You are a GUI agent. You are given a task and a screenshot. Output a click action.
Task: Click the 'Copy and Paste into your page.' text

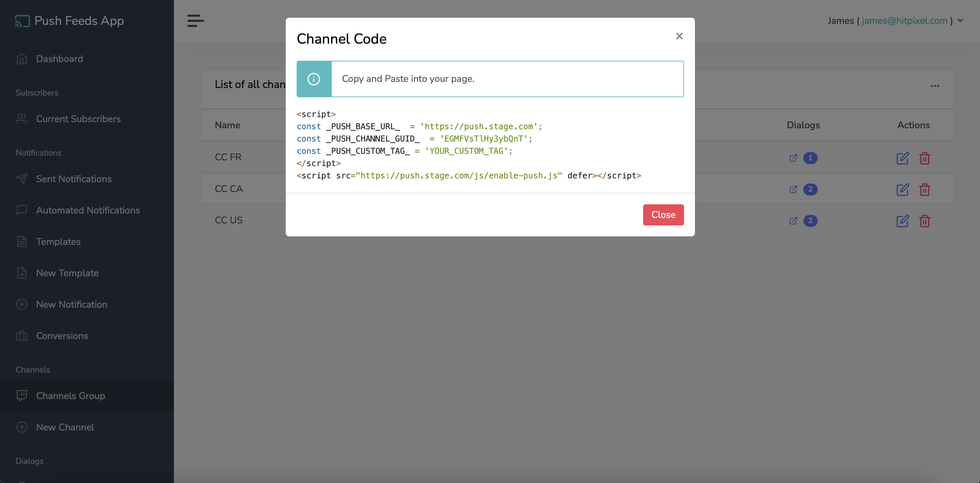click(x=408, y=79)
